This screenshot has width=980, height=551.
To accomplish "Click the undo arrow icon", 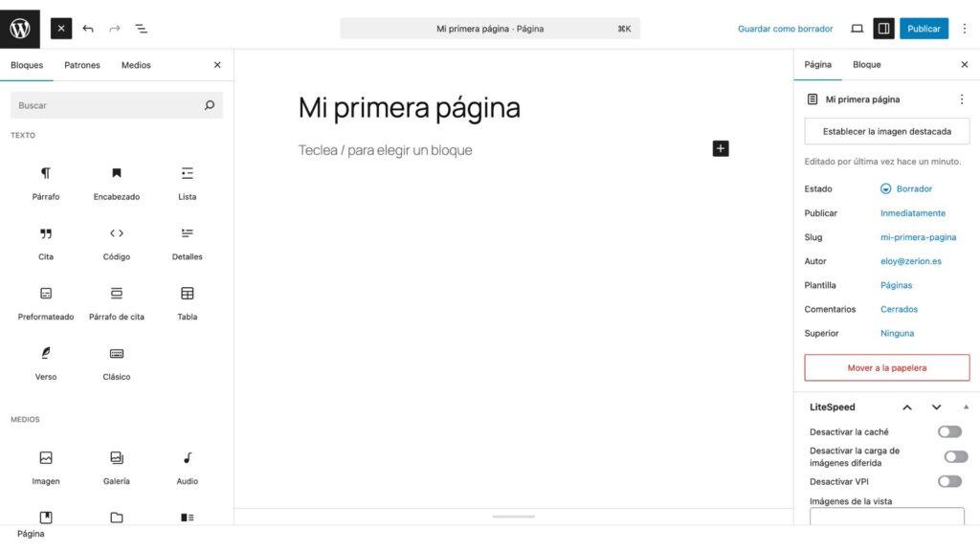I will (x=88, y=28).
